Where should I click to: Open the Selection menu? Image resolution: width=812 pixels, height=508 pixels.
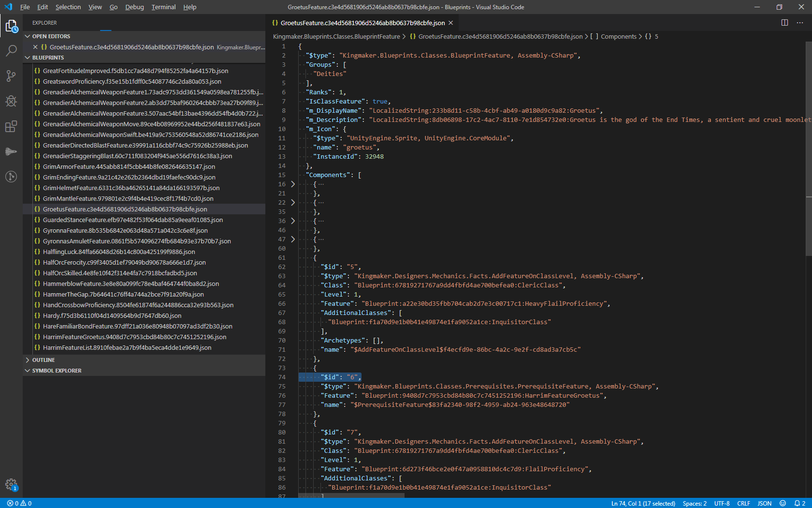coord(68,7)
